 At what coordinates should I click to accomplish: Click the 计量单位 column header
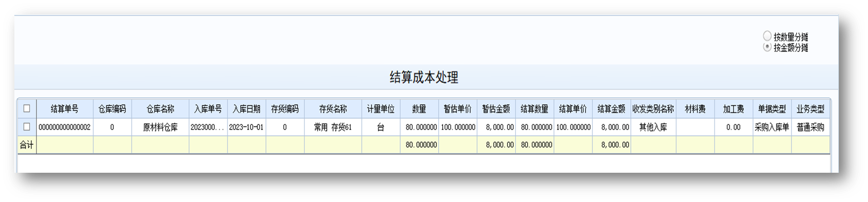click(381, 109)
